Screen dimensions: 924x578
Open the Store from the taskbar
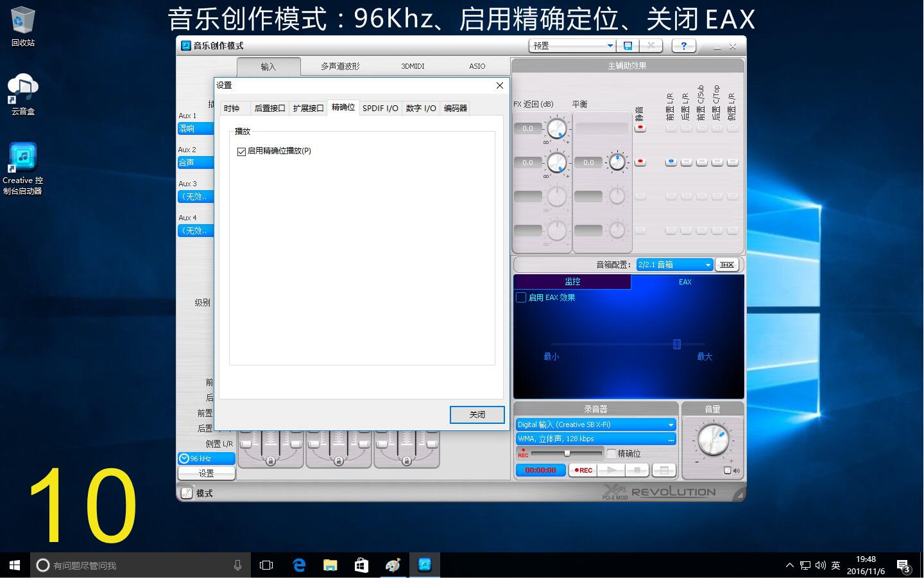(361, 565)
